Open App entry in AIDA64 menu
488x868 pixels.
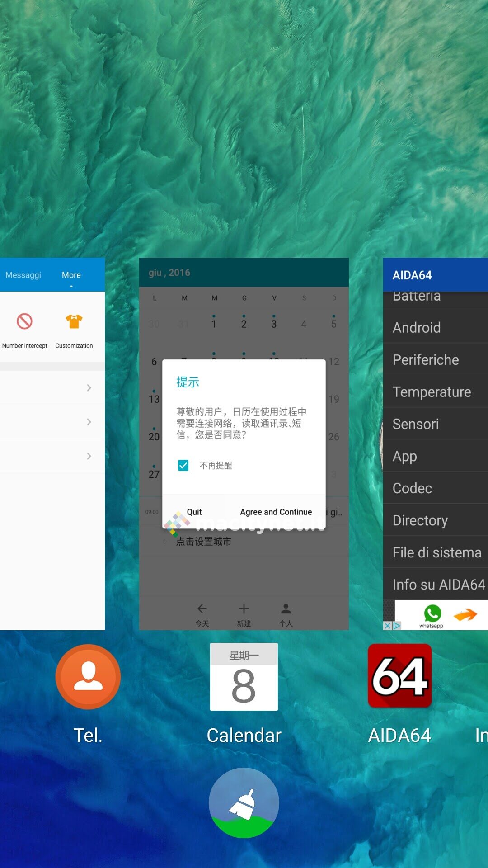436,456
